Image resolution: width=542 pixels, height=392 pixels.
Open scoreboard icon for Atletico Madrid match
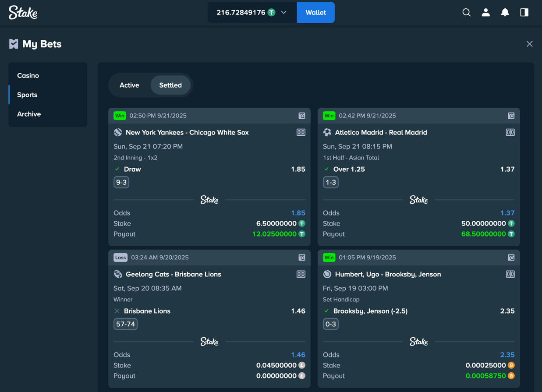coord(510,132)
